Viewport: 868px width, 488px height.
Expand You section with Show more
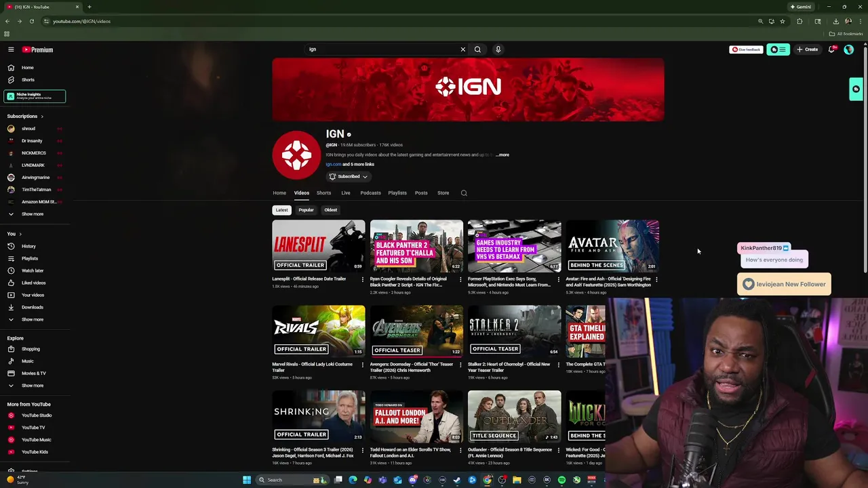[x=34, y=319]
